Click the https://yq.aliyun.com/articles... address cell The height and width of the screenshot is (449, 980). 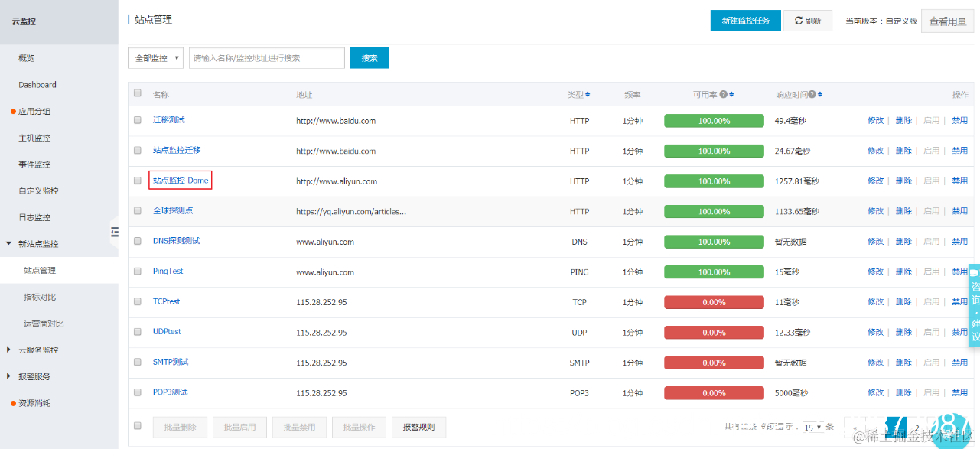point(351,212)
